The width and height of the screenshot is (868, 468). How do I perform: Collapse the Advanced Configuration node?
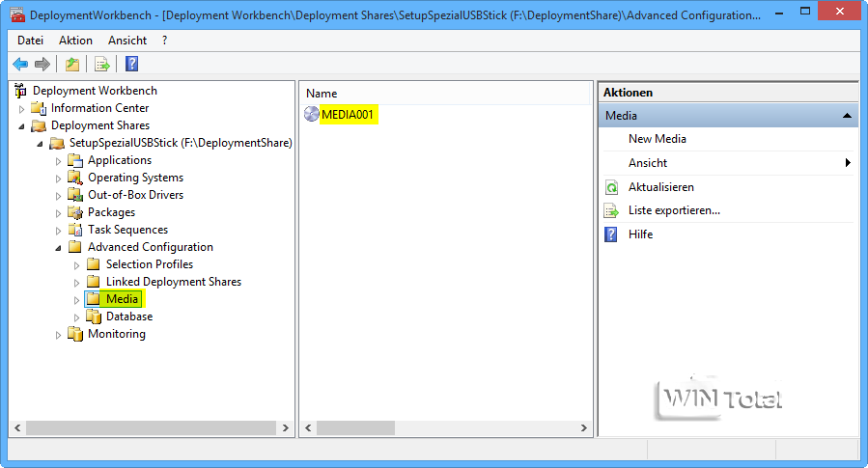pyautogui.click(x=58, y=248)
